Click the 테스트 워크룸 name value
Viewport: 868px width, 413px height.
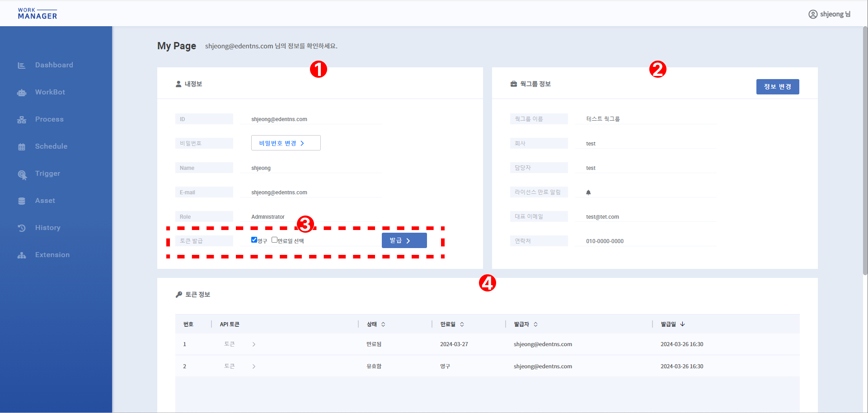(603, 119)
